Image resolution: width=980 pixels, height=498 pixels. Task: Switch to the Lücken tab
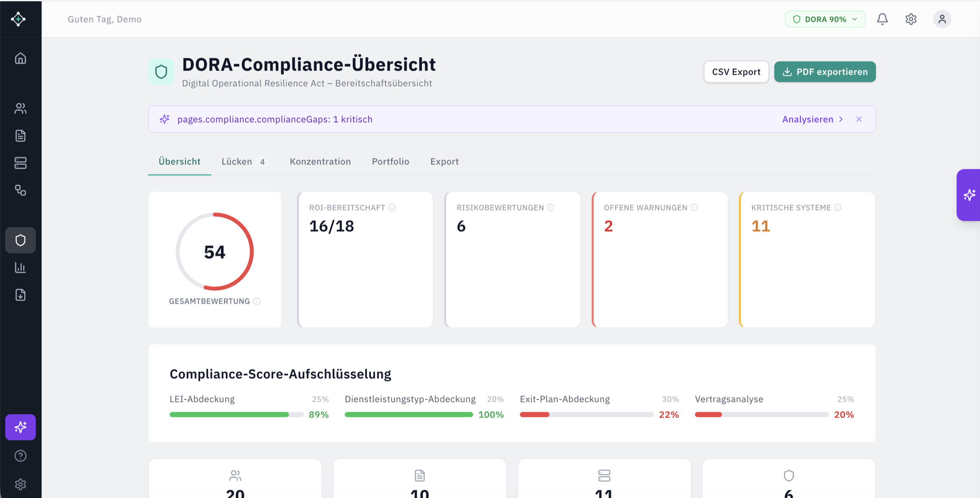(236, 161)
